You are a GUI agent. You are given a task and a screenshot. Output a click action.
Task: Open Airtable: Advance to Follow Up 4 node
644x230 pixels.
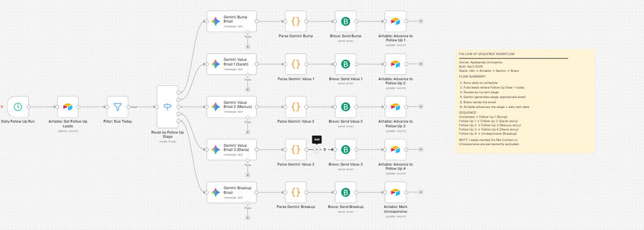point(396,150)
